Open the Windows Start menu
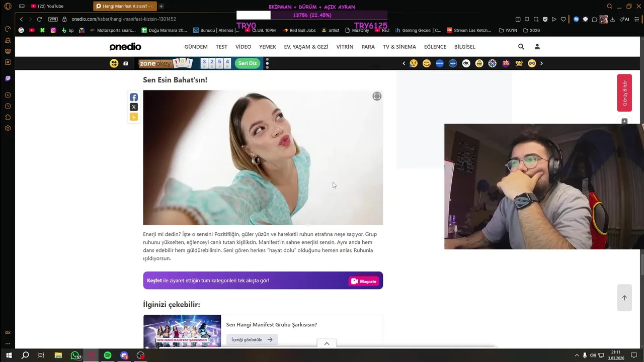The width and height of the screenshot is (644, 362). click(x=9, y=355)
